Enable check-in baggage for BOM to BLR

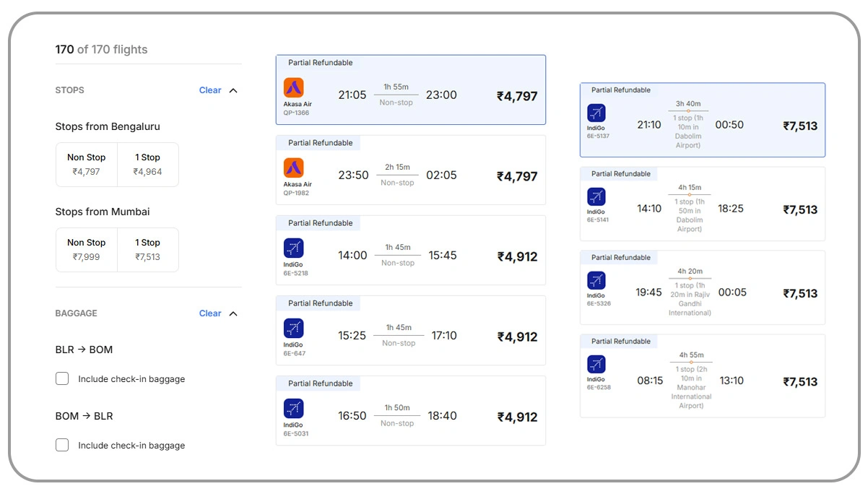(x=62, y=445)
